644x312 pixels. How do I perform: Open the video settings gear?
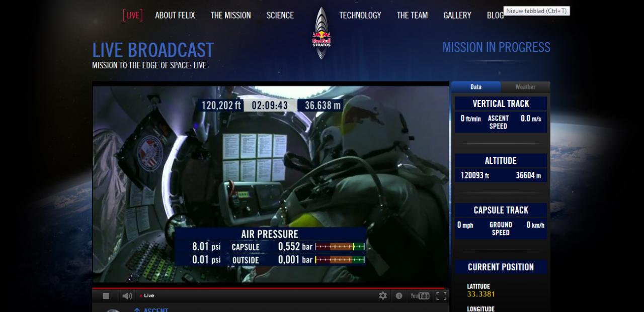point(383,295)
